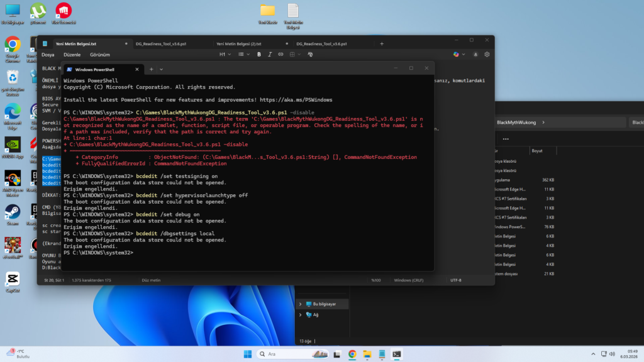Viewport: 644px width, 362px height.
Task: Open the desktop text document file icon
Action: [x=293, y=16]
